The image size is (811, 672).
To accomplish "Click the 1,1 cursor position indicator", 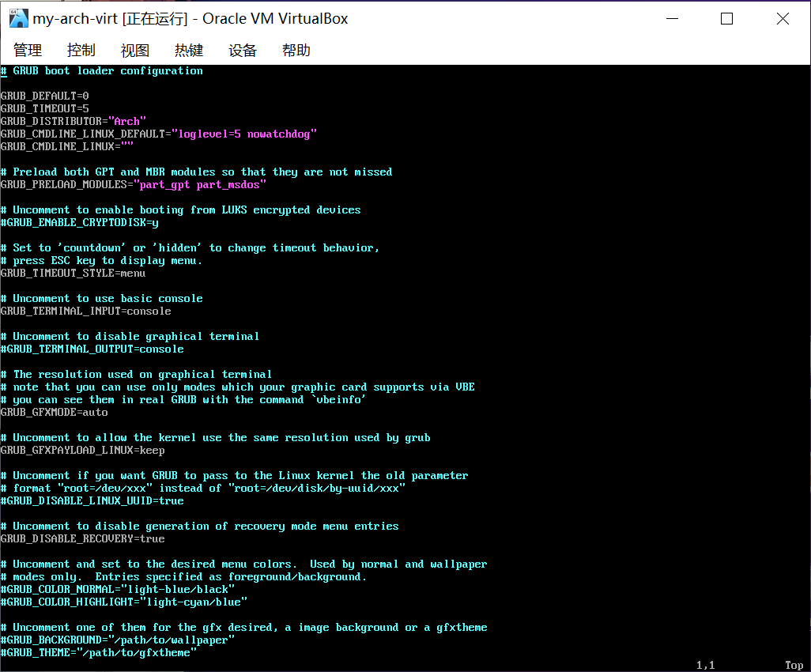I will pos(704,665).
